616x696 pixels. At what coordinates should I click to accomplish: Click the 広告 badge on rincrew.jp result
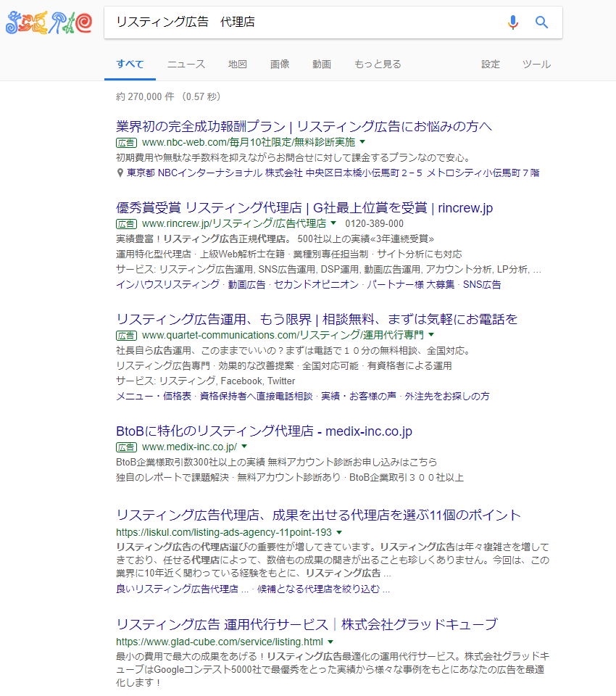[x=127, y=224]
